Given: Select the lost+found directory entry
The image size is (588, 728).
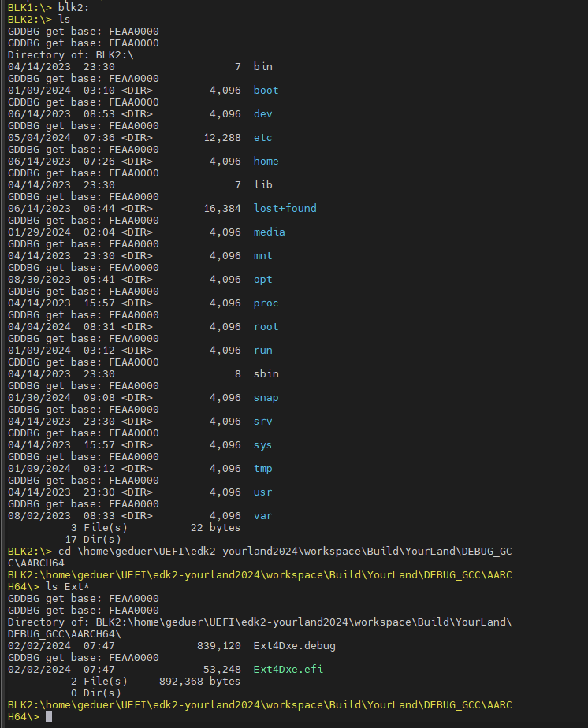Looking at the screenshot, I should click(285, 209).
